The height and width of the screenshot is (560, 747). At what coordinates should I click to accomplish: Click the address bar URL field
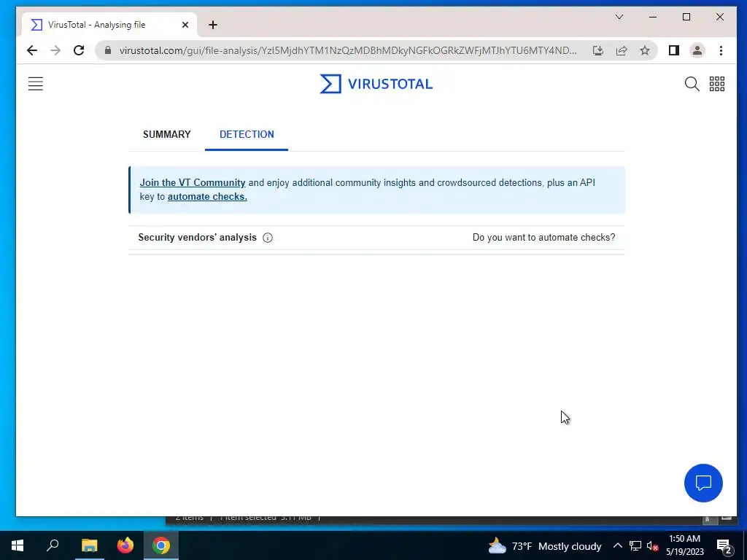[348, 50]
